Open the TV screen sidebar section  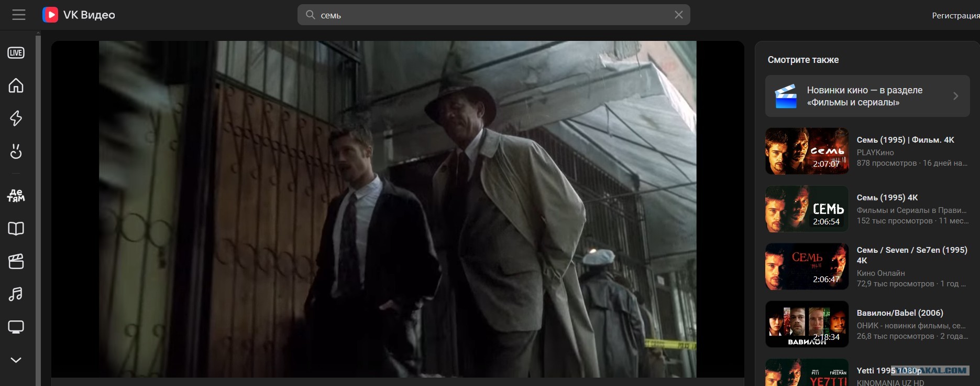tap(16, 327)
